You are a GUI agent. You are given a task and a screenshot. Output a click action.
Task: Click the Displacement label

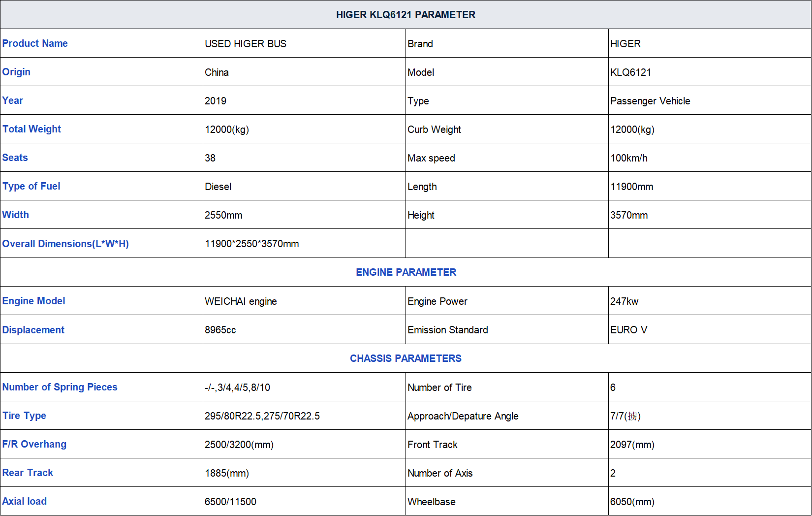point(33,330)
